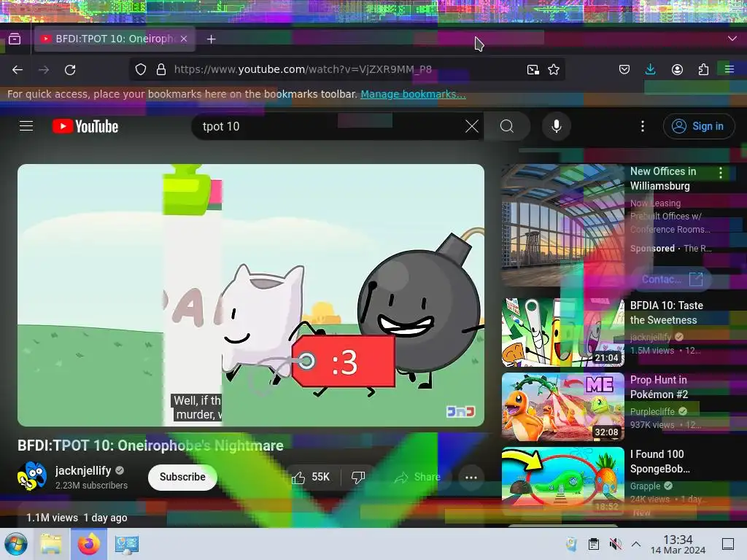Image resolution: width=747 pixels, height=560 pixels.
Task: Open the I Found 100 SpongeBob title
Action: coord(659,462)
